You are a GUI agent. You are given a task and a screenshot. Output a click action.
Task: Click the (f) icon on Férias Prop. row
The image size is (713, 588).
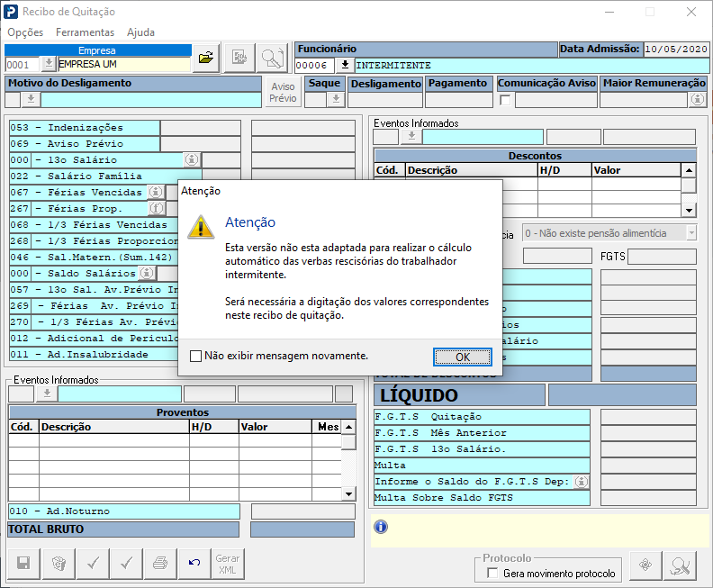[x=156, y=208]
